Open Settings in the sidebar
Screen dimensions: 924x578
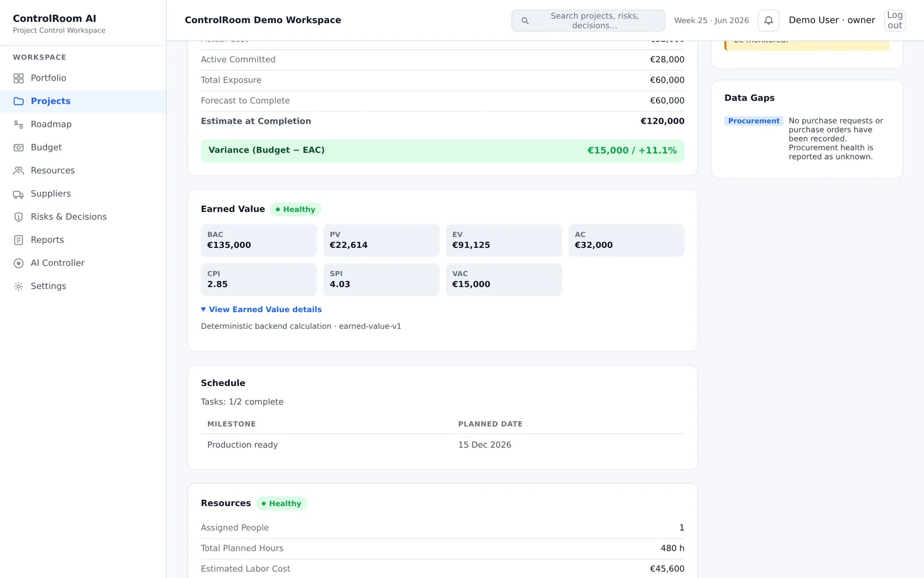[x=83, y=286]
